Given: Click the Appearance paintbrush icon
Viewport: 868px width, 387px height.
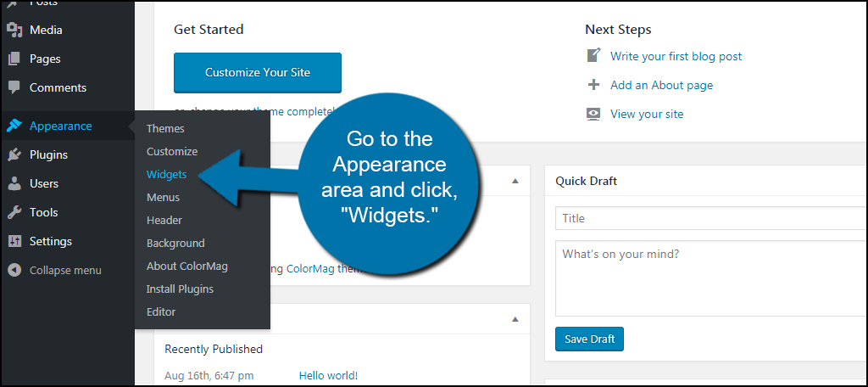Looking at the screenshot, I should click(x=14, y=126).
